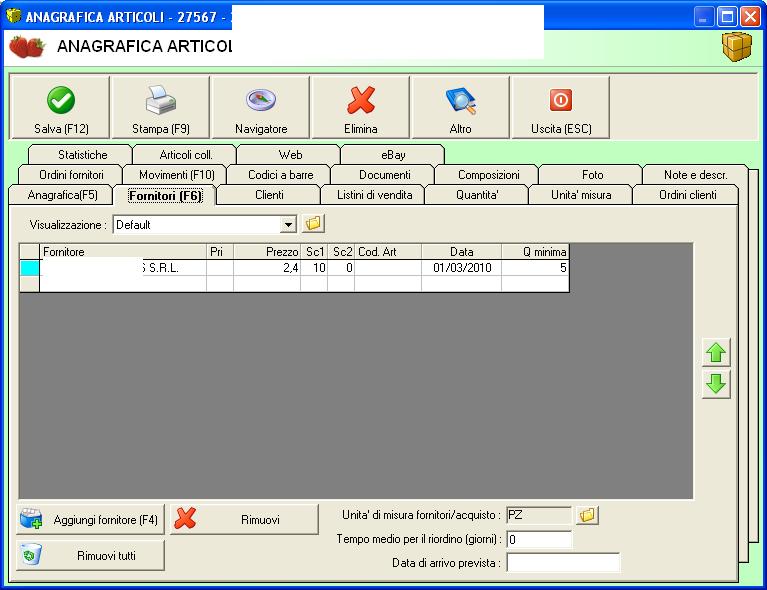767x590 pixels.
Task: Click the Sc1 column header
Action: point(314,251)
